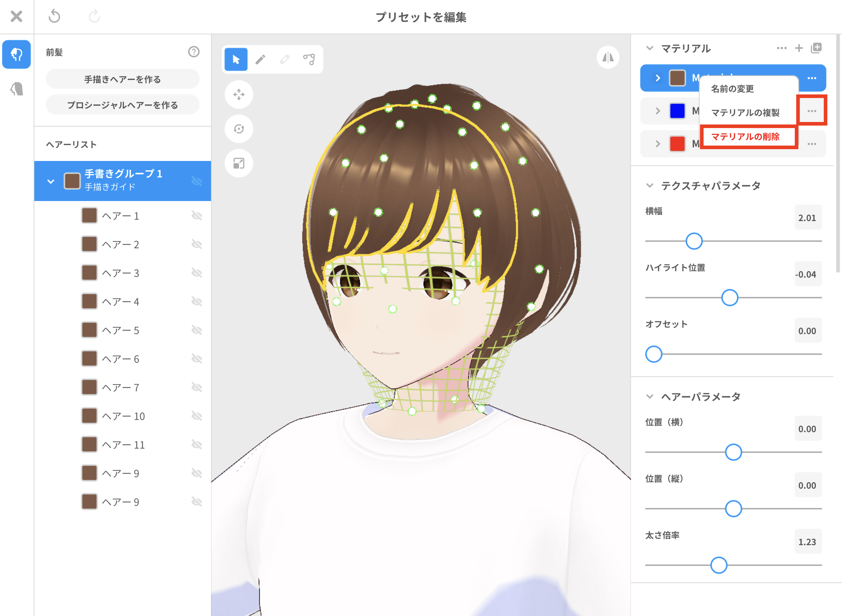842x616 pixels.
Task: Collapse the テクスチャパラメータ section
Action: (650, 185)
